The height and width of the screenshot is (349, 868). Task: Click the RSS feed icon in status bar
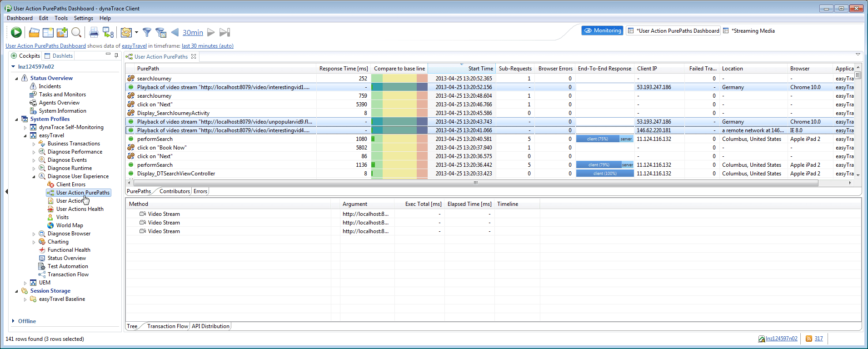(x=809, y=339)
